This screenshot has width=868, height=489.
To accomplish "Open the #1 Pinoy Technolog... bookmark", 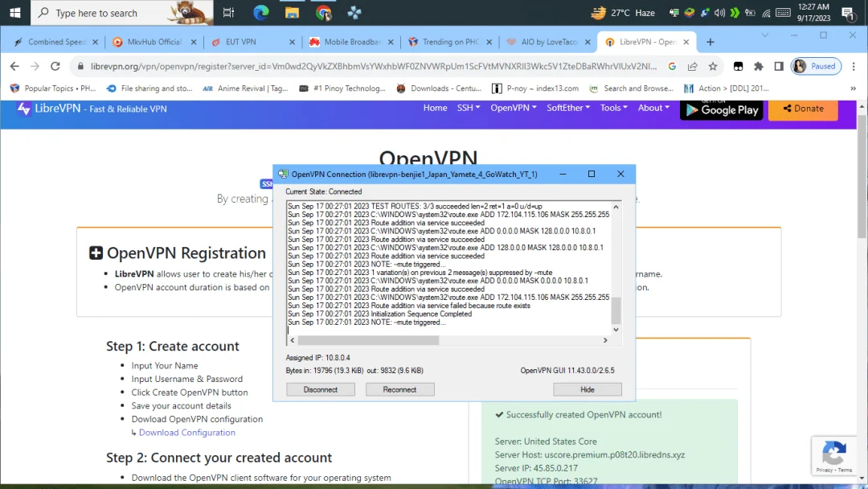I will coord(342,88).
